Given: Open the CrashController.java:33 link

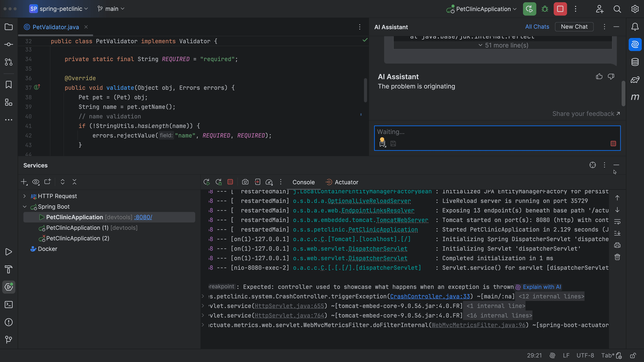Looking at the screenshot, I should 430,296.
